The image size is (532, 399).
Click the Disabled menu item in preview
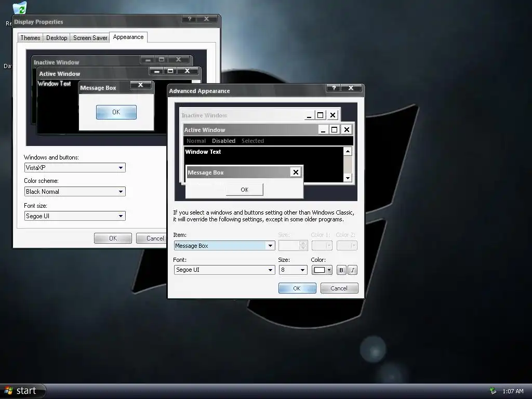click(x=223, y=141)
